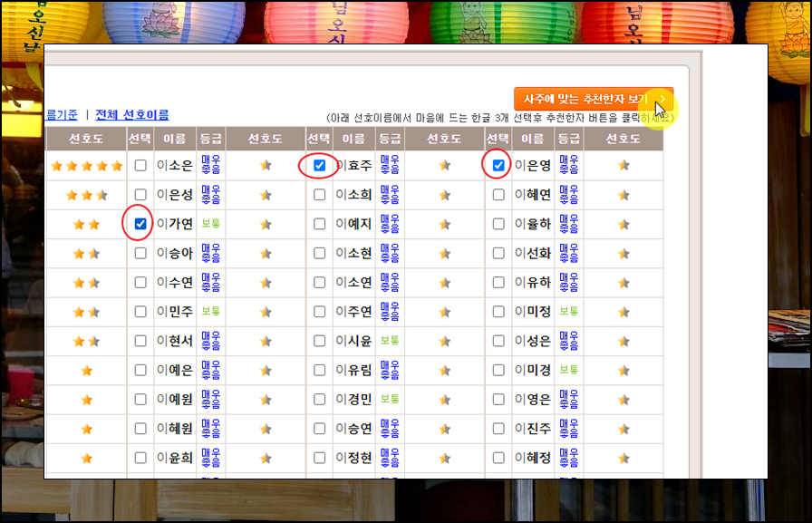The width and height of the screenshot is (812, 523).
Task: Uncheck the box for 이가연
Action: (x=140, y=224)
